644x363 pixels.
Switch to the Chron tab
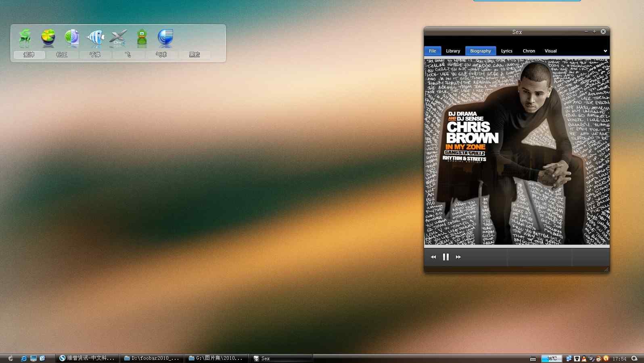click(x=529, y=51)
